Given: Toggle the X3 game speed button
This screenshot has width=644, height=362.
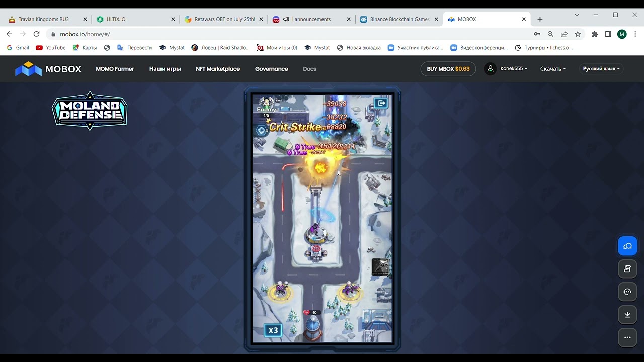Looking at the screenshot, I should point(273,330).
